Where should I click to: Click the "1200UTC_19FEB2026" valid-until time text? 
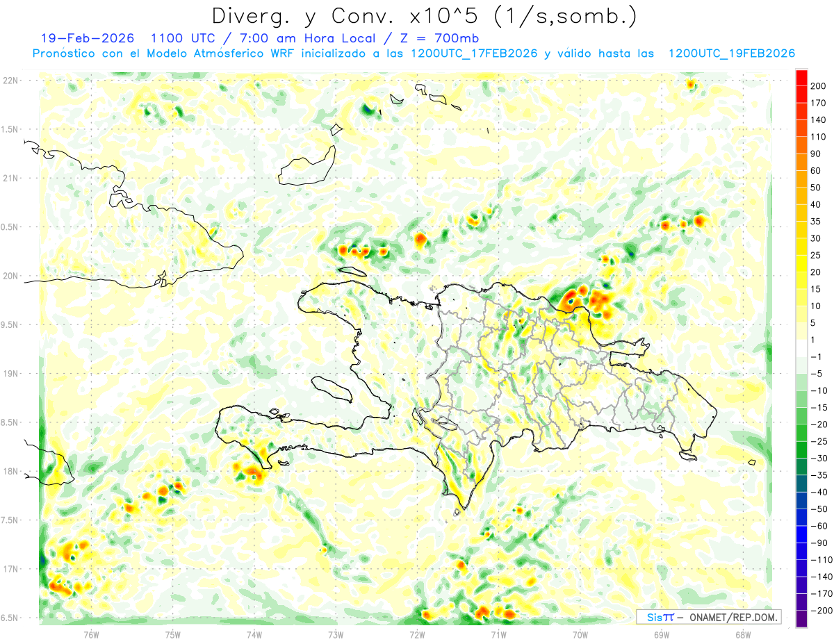(x=731, y=53)
